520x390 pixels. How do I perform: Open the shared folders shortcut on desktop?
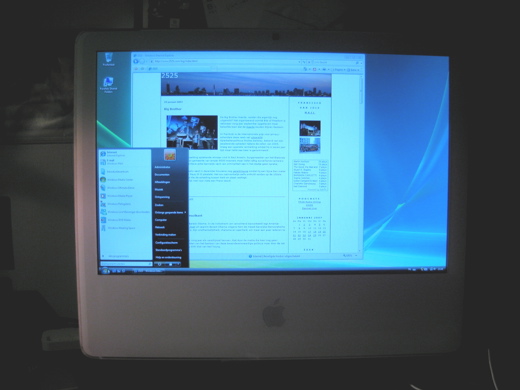pyautogui.click(x=109, y=85)
